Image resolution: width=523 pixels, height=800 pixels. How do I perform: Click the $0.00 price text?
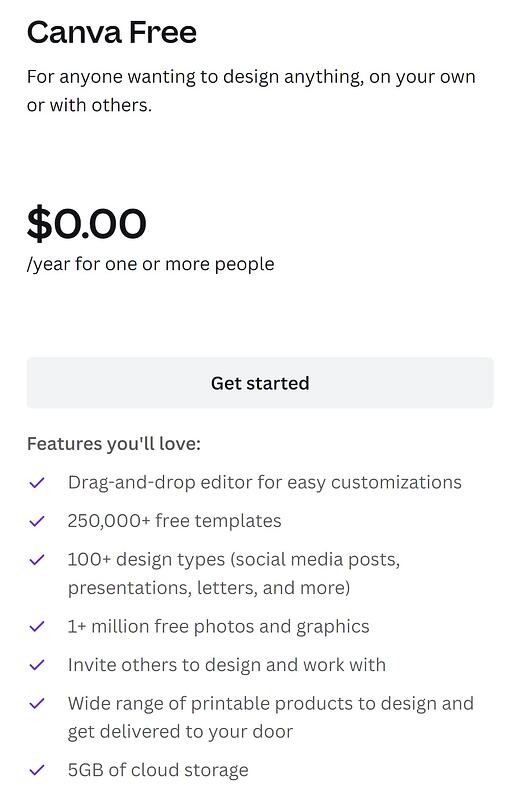87,223
